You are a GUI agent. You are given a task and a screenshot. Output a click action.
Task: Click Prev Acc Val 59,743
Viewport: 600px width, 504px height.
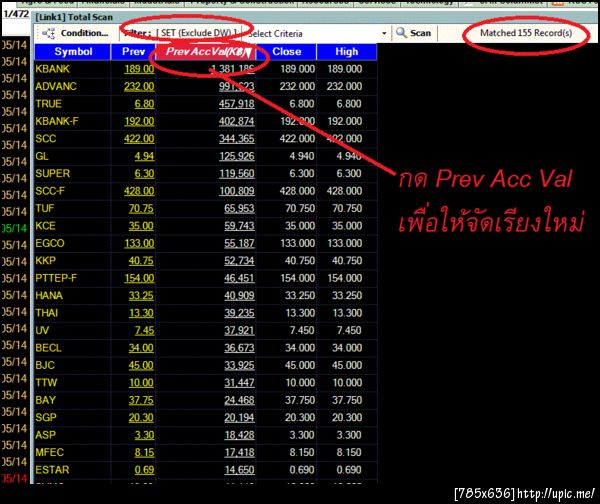click(239, 226)
